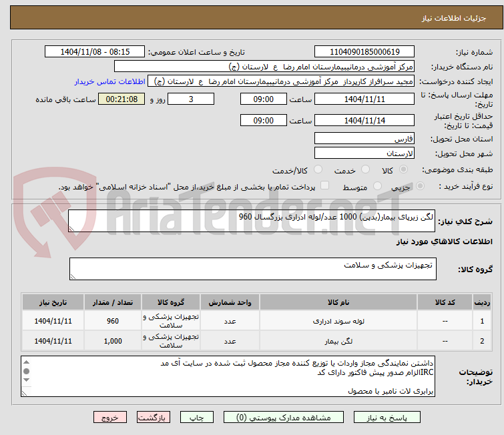Click the تاریخ نیاز column header
The height and width of the screenshot is (435, 504).
[53, 302]
